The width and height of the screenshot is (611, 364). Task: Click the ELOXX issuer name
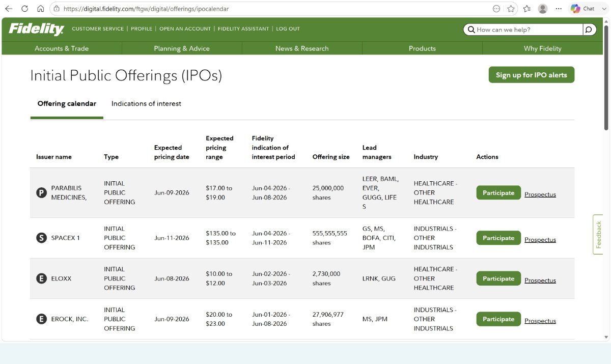pos(62,278)
